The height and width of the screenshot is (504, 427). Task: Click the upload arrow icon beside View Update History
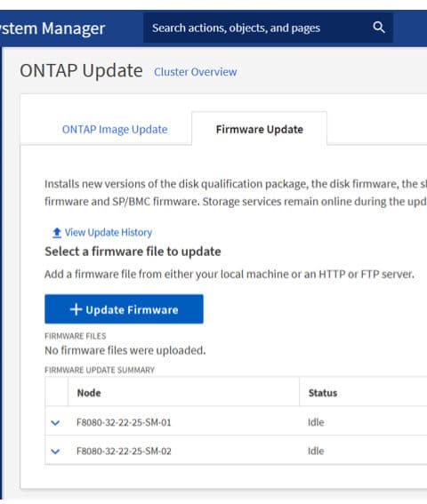point(57,233)
